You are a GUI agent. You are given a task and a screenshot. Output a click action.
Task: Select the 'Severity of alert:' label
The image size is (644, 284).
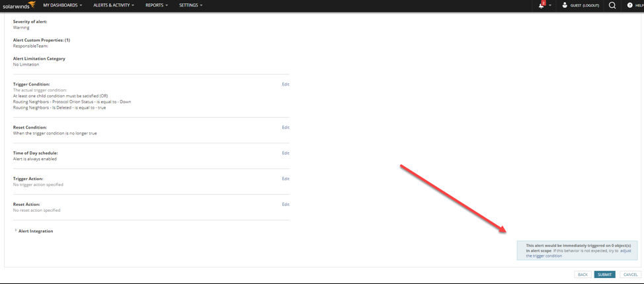coord(30,21)
